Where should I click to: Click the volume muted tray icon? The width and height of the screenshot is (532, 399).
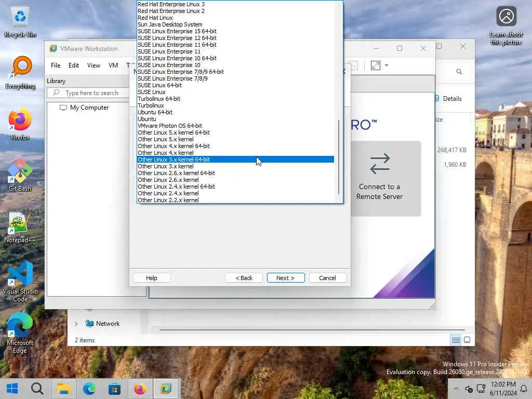coord(469,389)
